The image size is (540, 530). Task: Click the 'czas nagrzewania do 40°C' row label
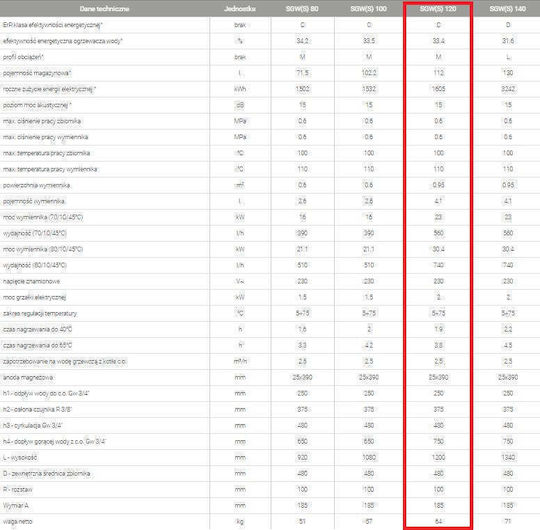click(37, 329)
